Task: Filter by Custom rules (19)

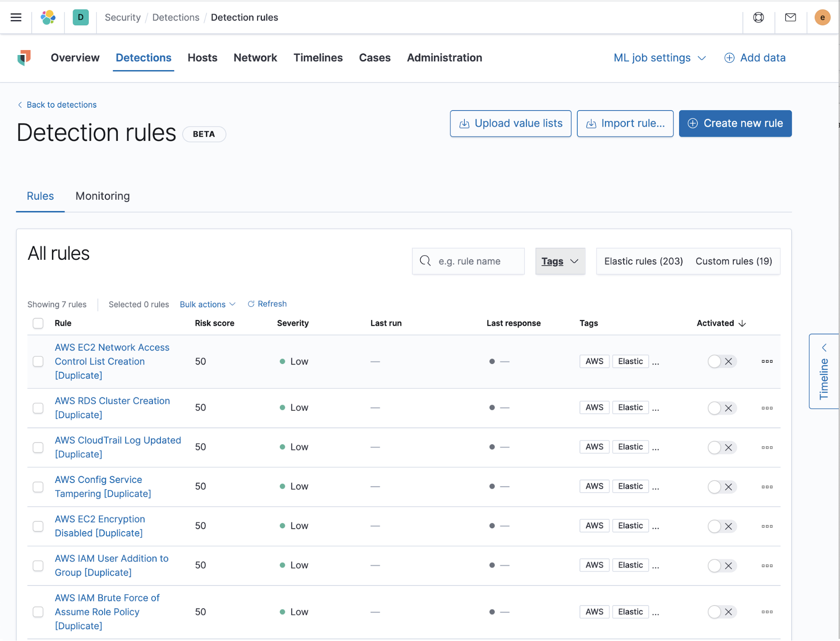Action: (x=734, y=261)
